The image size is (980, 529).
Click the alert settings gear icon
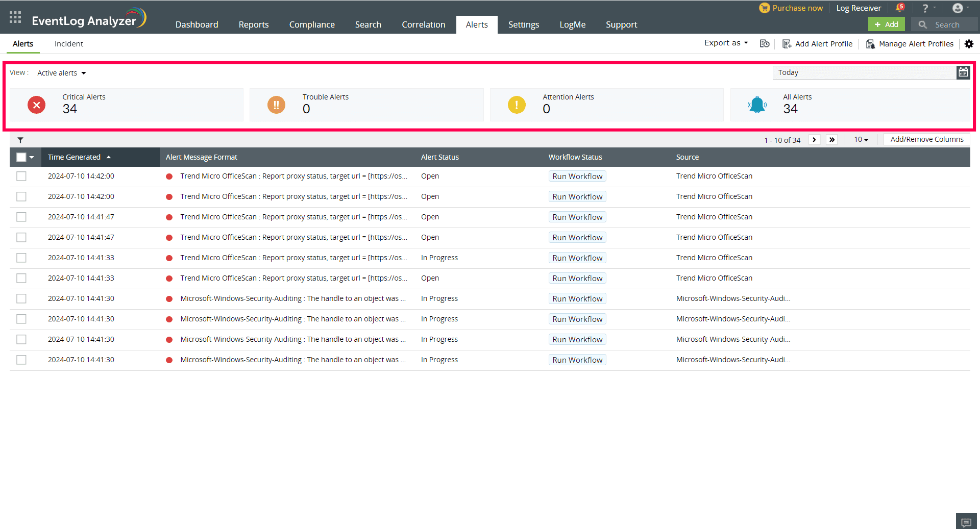pyautogui.click(x=969, y=44)
